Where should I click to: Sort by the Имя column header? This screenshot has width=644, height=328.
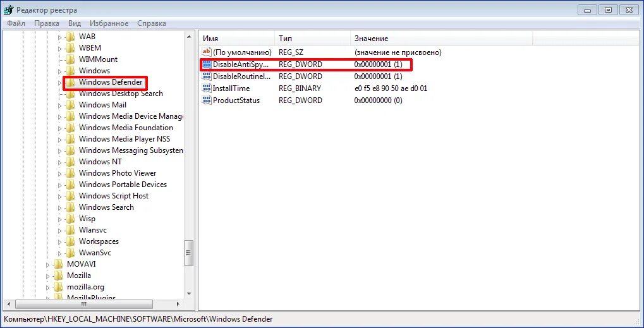tap(237, 39)
